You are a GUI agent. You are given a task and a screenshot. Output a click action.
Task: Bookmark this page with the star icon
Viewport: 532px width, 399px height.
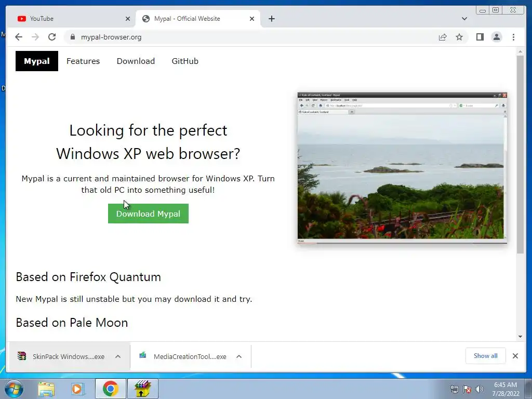[459, 37]
